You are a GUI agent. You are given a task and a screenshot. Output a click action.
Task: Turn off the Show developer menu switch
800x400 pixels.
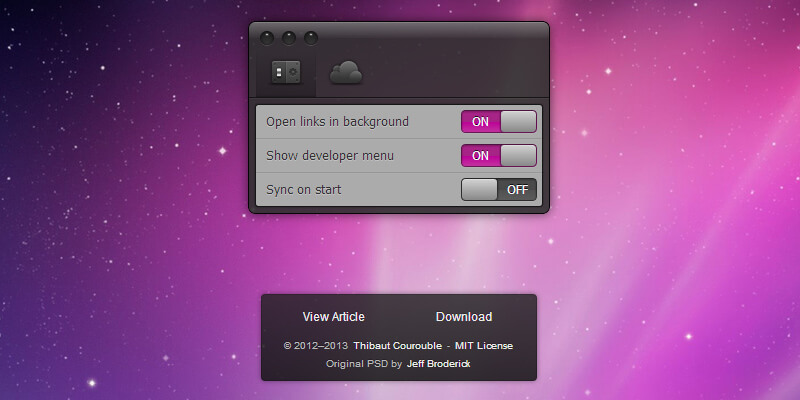tap(499, 156)
